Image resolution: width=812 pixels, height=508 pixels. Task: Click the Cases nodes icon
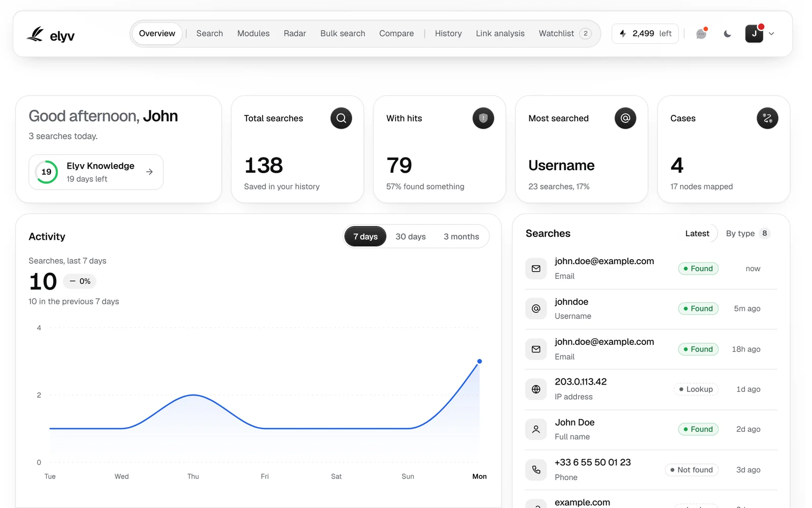click(767, 118)
